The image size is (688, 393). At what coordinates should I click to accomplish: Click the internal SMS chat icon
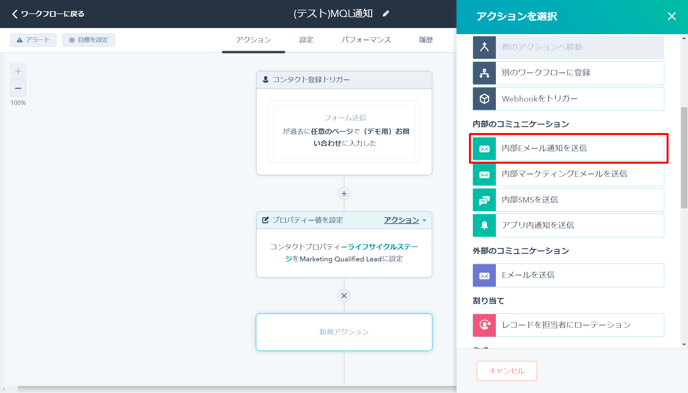(x=484, y=200)
